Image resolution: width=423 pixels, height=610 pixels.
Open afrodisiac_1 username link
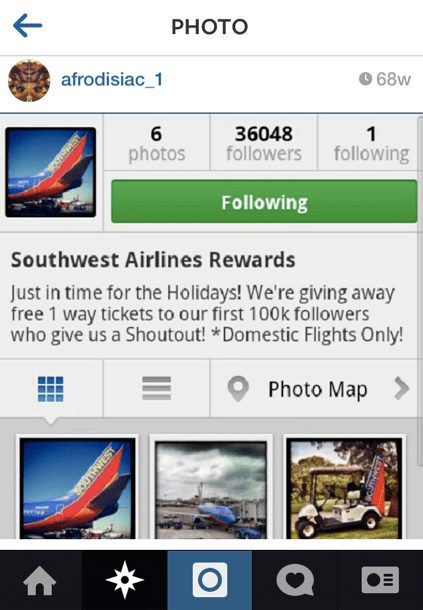(112, 80)
